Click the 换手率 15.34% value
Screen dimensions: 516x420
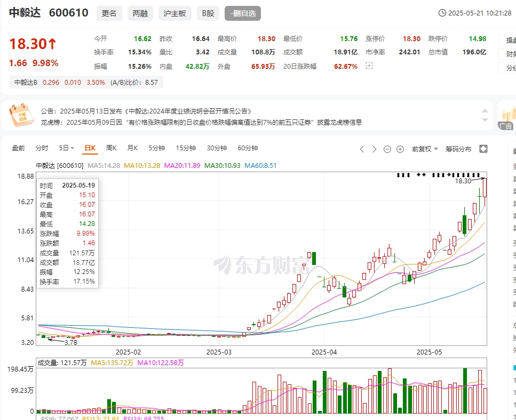click(x=139, y=52)
